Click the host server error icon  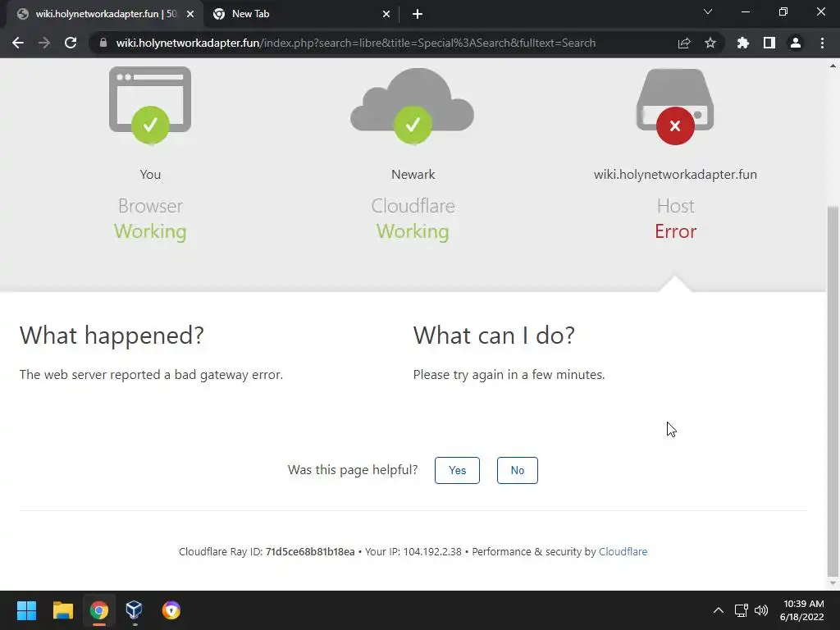point(675,107)
